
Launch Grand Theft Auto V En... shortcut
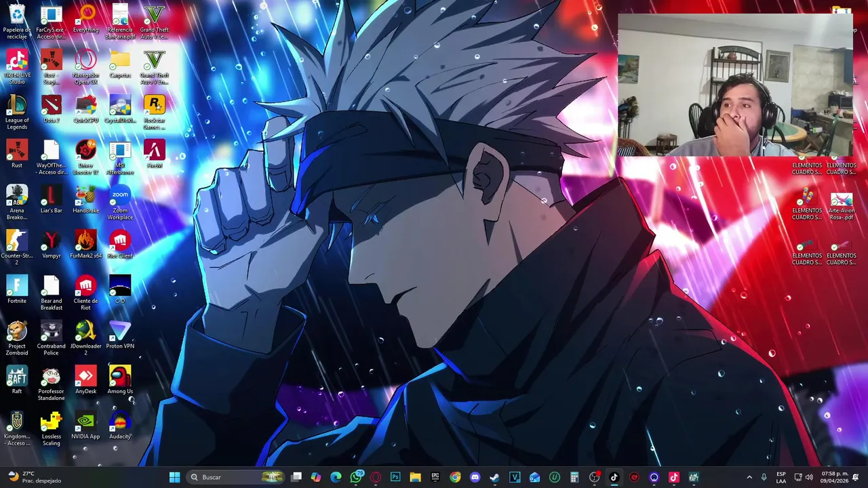tap(155, 66)
